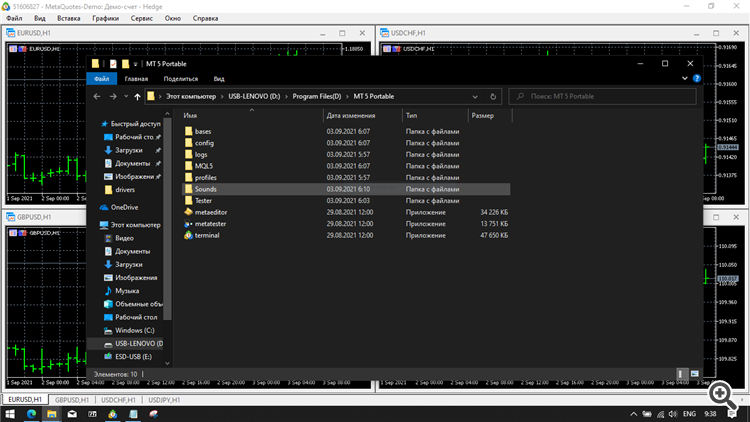Open the Поделиться ribbon tab
This screenshot has height=422, width=750.
pos(181,78)
